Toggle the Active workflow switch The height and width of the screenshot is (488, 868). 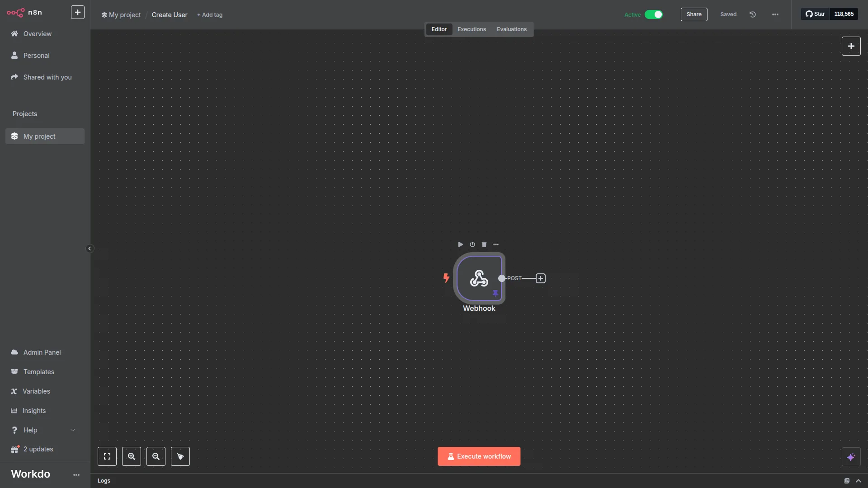654,14
